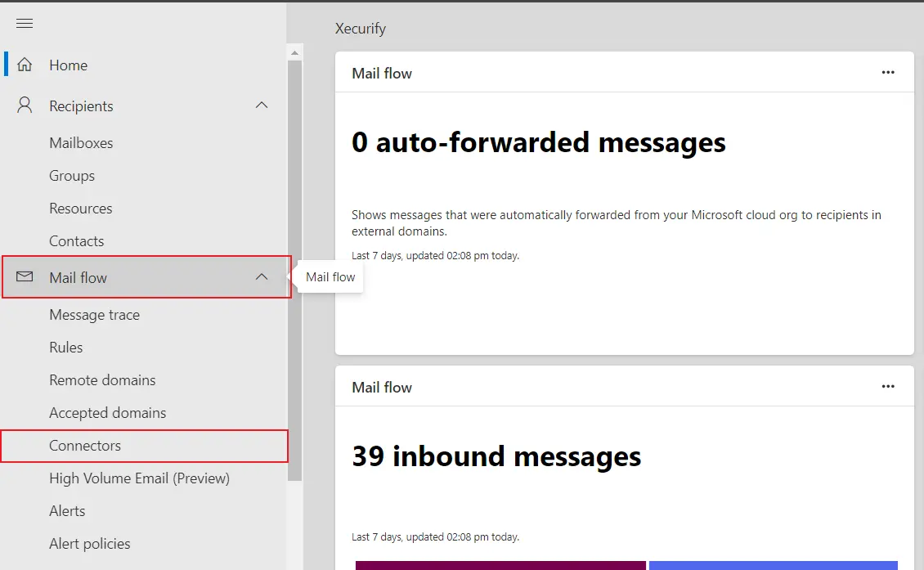Open the hamburger navigation menu
The image size is (924, 570).
pos(25,23)
